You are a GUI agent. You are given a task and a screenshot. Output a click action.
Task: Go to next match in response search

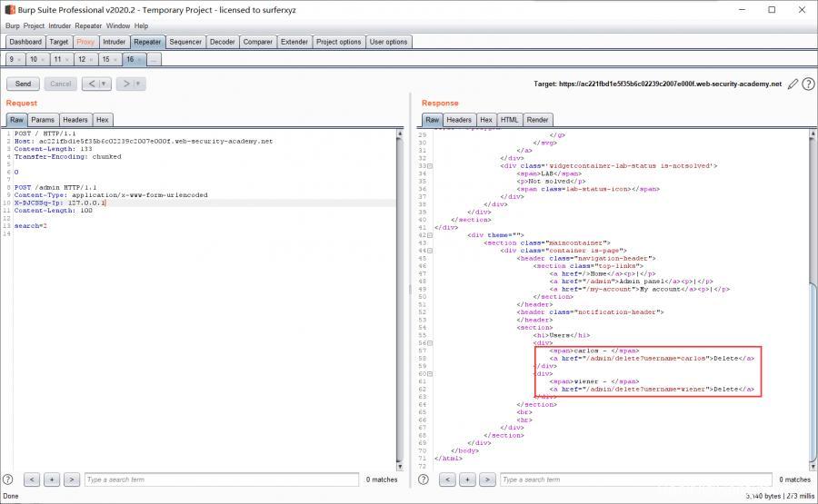pos(486,479)
